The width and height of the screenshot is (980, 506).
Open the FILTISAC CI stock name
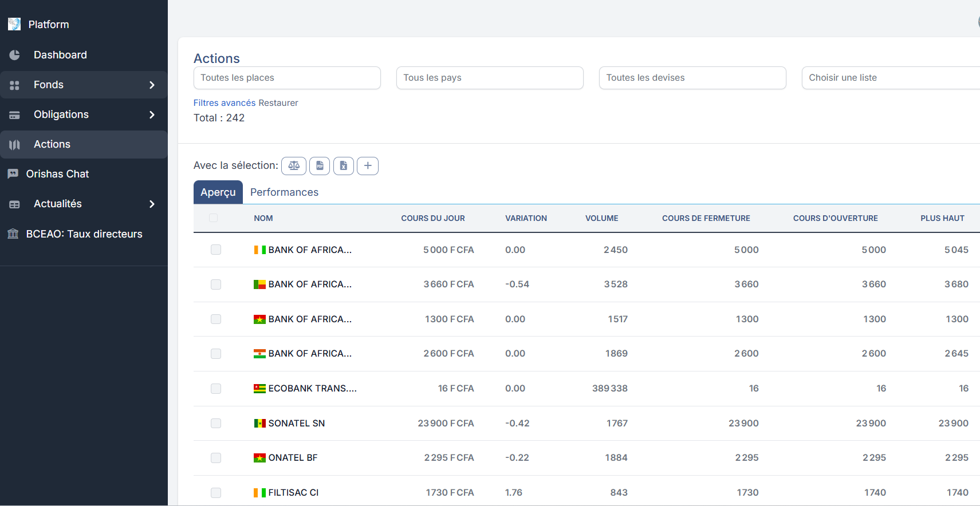[x=293, y=493]
